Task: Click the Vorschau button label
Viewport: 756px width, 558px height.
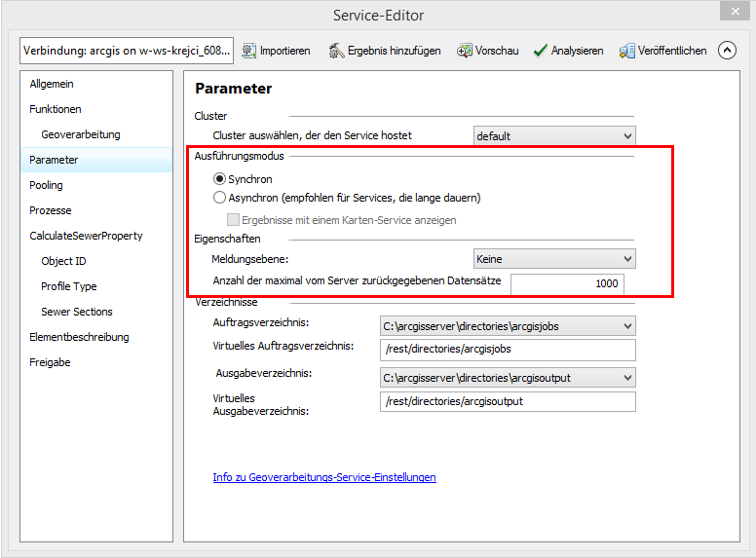Action: (497, 51)
